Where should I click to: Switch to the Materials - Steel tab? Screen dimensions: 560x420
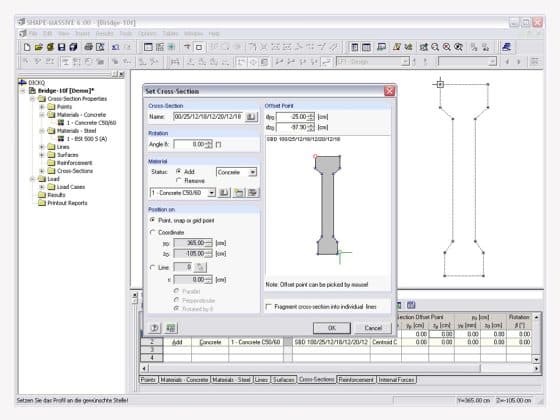[231, 380]
